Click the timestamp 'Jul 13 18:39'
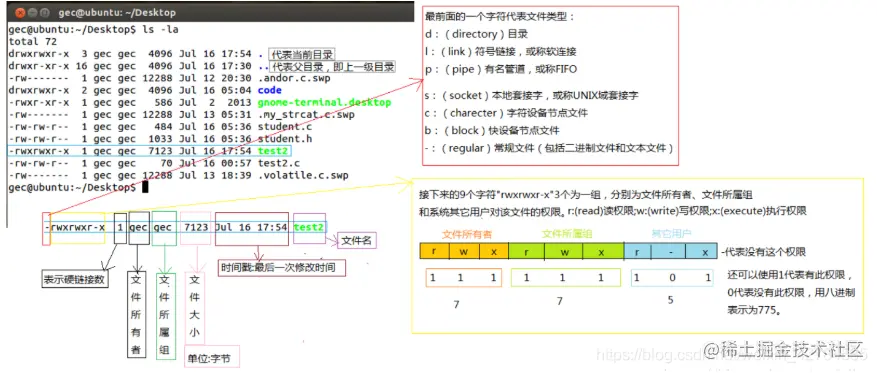This screenshot has height=373, width=877. click(215, 175)
